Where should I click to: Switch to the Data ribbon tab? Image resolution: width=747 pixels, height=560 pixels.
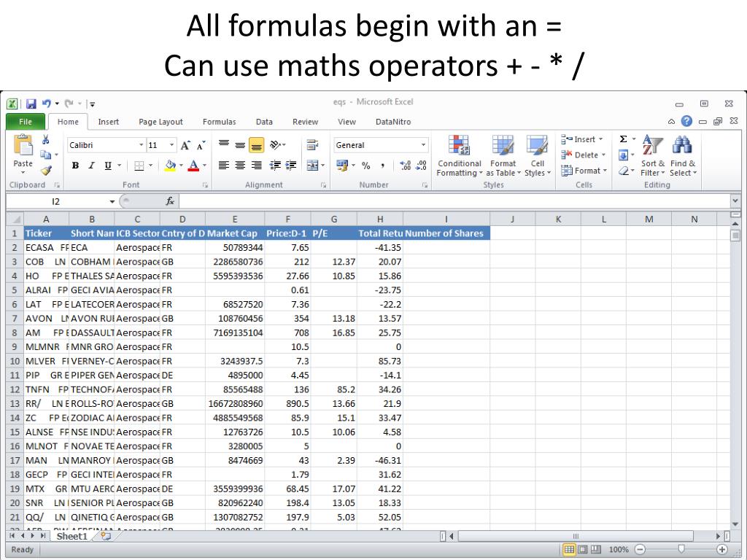point(264,122)
